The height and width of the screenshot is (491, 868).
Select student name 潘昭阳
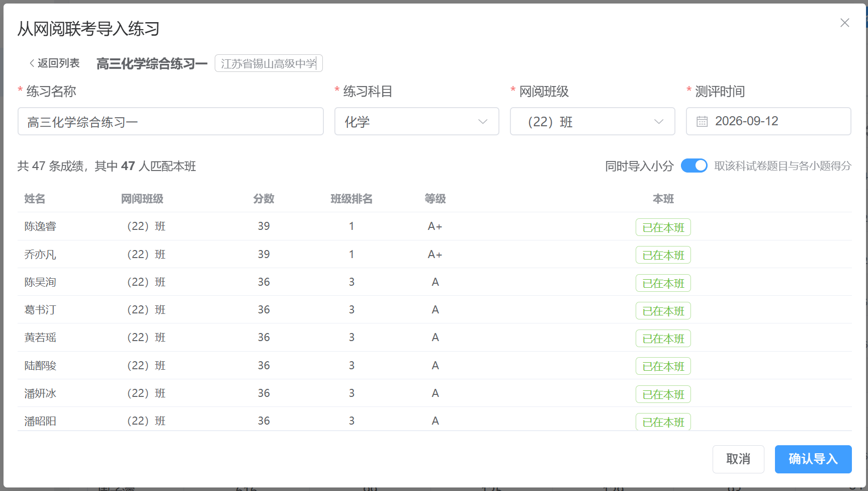click(40, 421)
